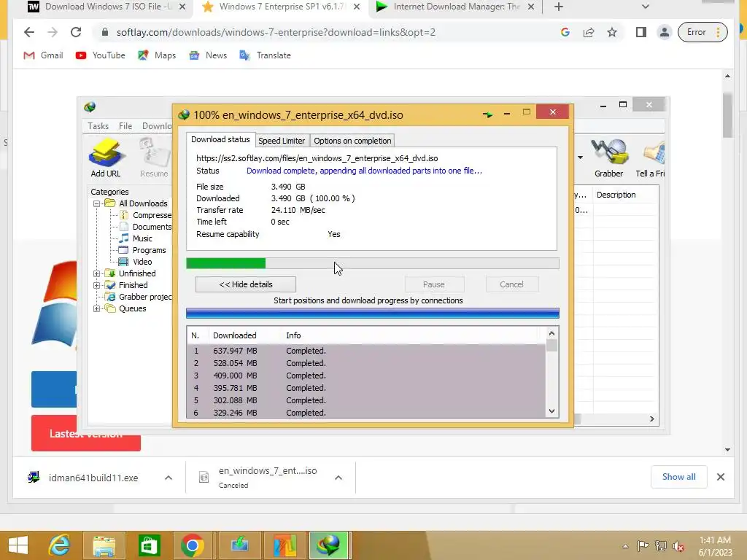Viewport: 747px width, 560px height.
Task: Click the connections list scrollbar down arrow
Action: click(551, 411)
